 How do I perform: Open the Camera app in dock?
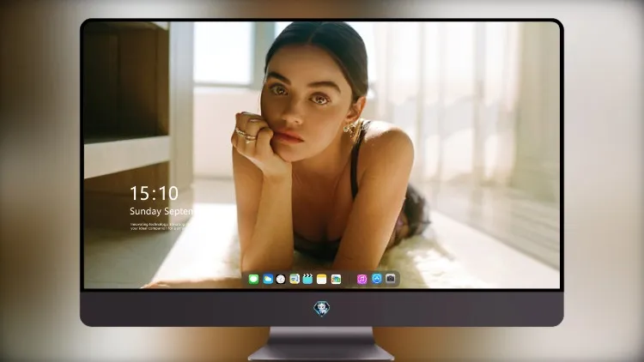point(391,279)
